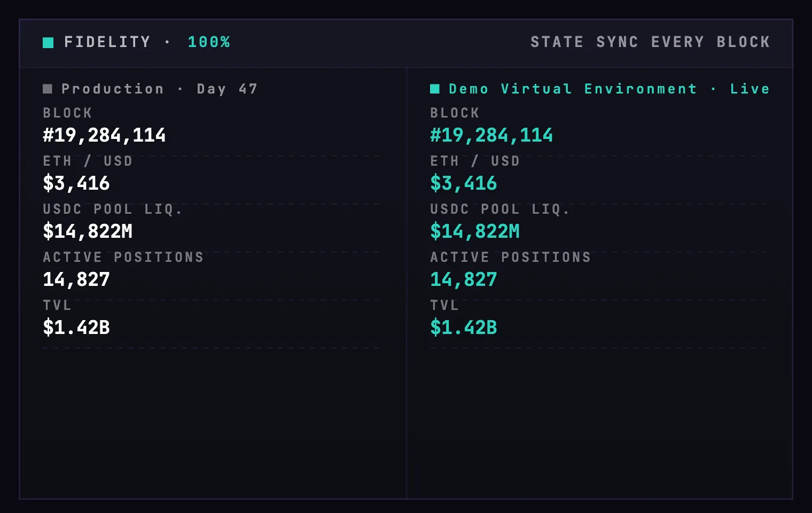Select the Demo Virtual Environment · Live heading

[610, 89]
